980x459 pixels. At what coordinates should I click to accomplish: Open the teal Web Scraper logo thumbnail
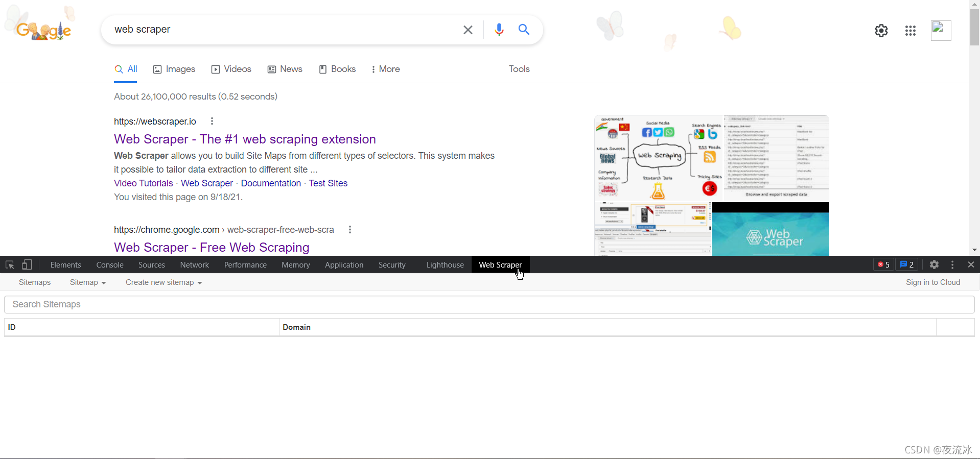coord(771,229)
